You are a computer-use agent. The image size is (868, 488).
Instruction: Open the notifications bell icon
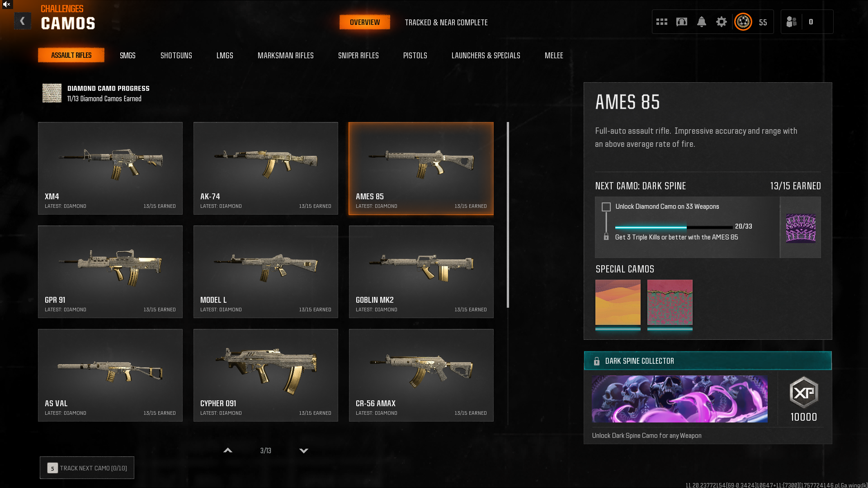click(x=702, y=22)
